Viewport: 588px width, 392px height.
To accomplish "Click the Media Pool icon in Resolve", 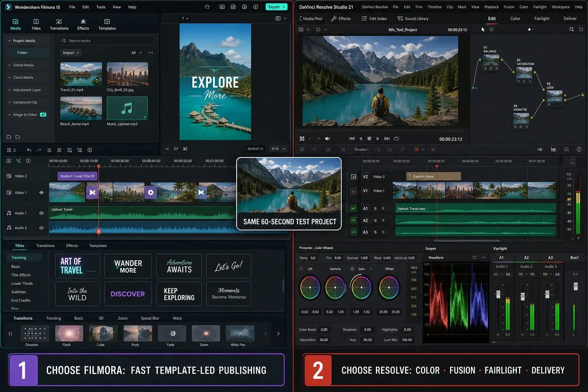I will click(x=310, y=18).
